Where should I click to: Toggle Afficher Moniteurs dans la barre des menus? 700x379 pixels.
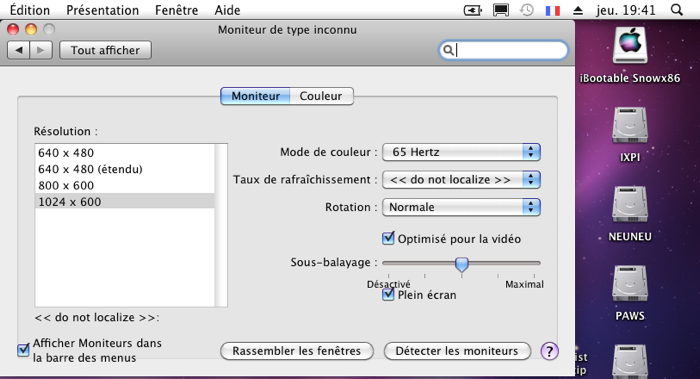(x=23, y=350)
